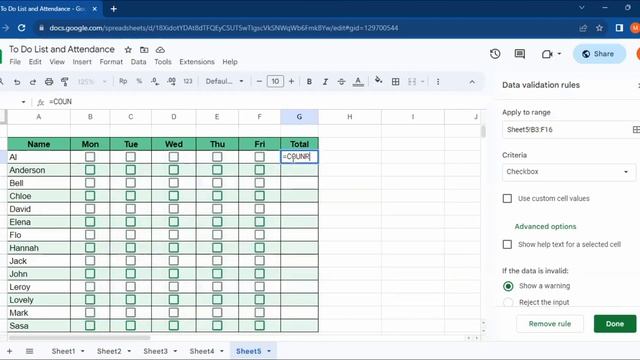Viewport: 640px width, 360px height.
Task: Click the Share button
Action: click(x=599, y=54)
